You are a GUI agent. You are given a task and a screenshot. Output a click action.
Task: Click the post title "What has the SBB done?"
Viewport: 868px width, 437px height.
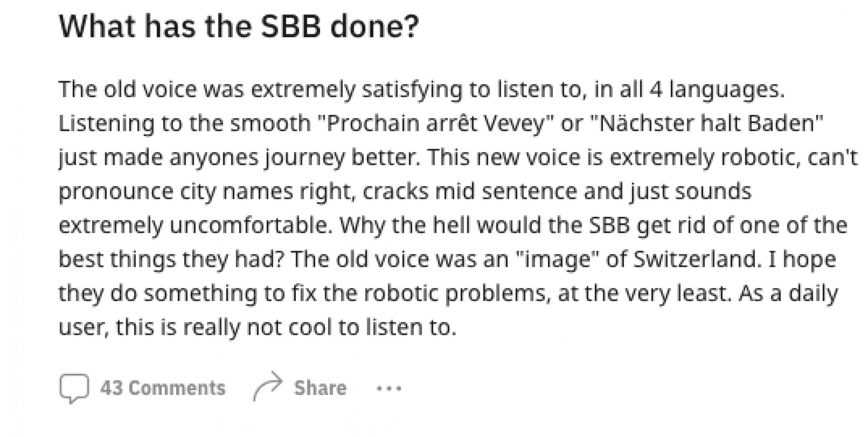click(x=239, y=26)
